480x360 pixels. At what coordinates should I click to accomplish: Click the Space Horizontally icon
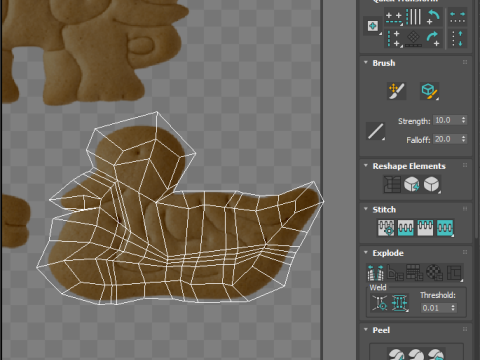[457, 17]
